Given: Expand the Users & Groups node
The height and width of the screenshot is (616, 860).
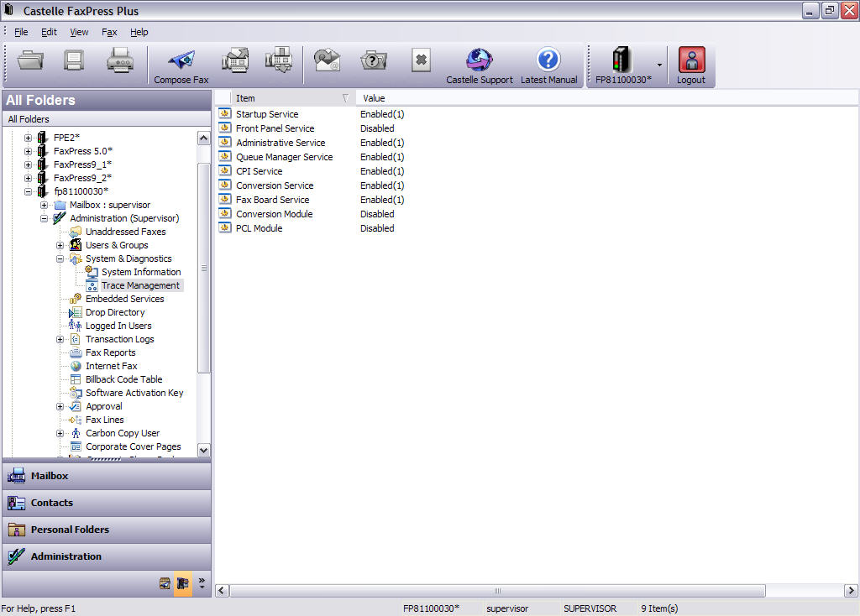Looking at the screenshot, I should tap(60, 245).
